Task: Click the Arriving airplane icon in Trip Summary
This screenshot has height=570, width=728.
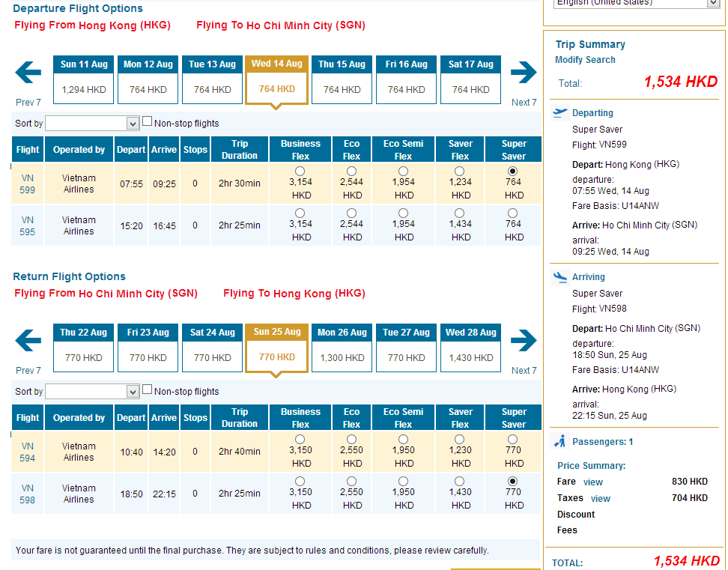Action: click(560, 277)
